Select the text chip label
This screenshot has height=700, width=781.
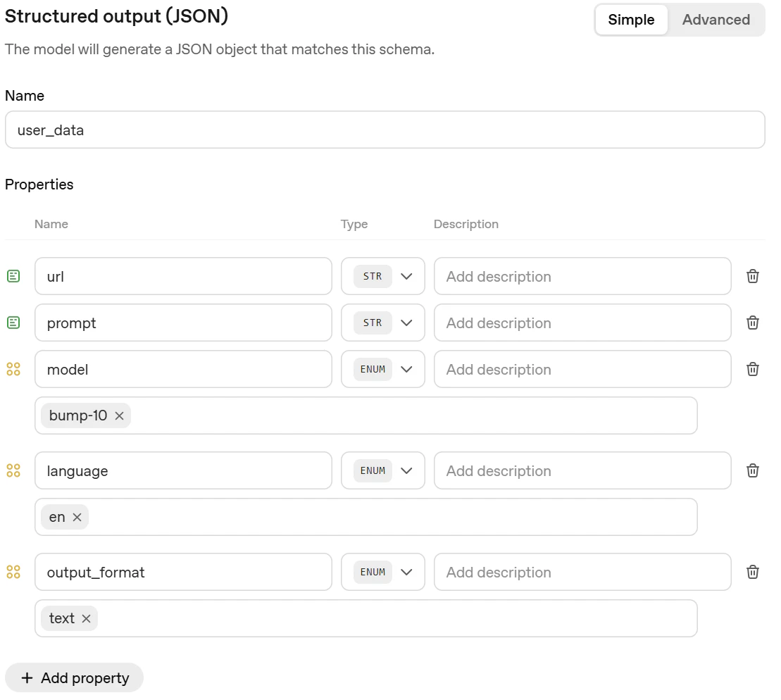[x=62, y=618]
